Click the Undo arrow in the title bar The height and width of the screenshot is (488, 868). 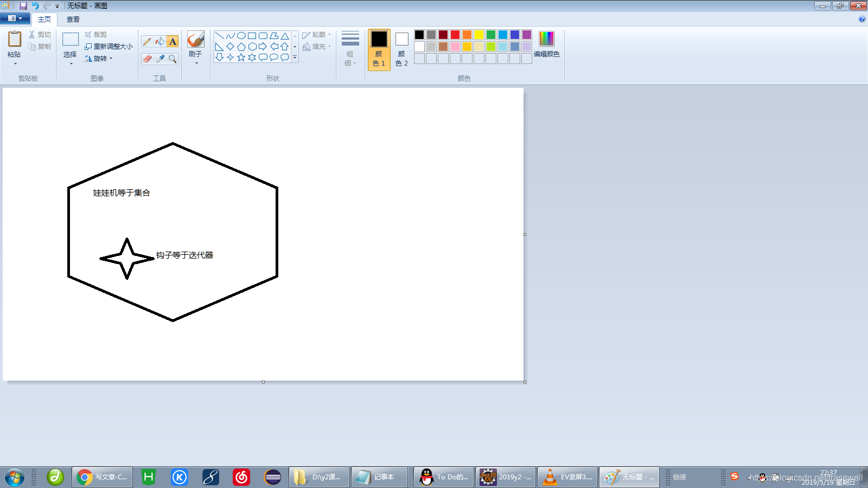pyautogui.click(x=35, y=5)
